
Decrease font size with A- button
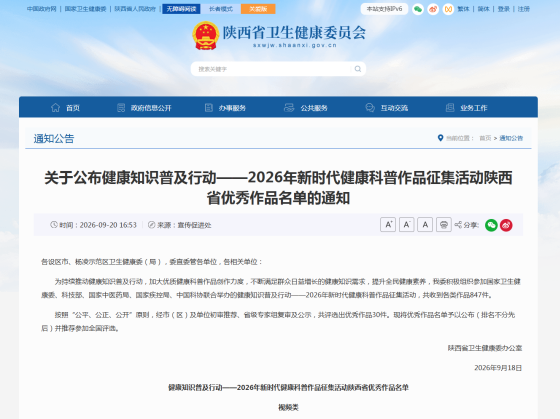click(406, 225)
